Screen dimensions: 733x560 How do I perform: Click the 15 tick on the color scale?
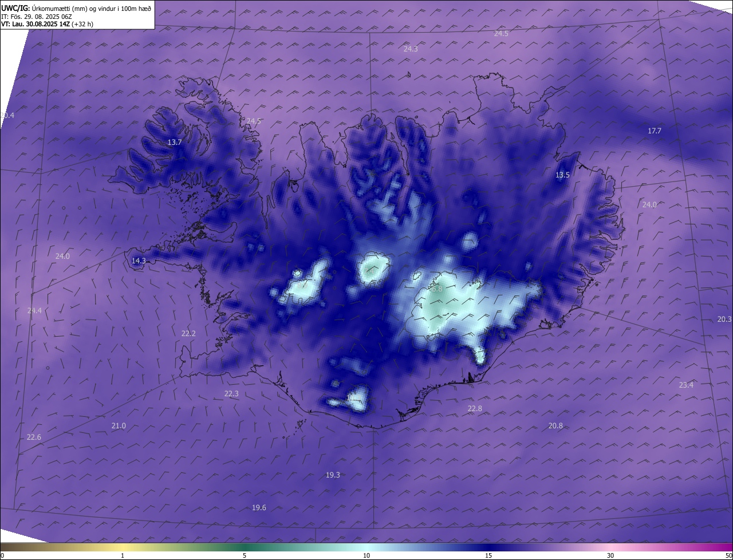(x=488, y=555)
